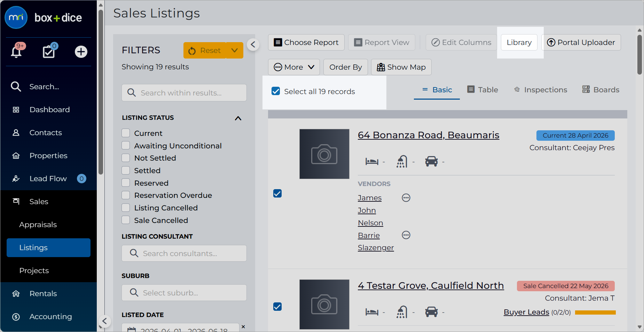Open 64 Bonanza Road photo thumbnail
The height and width of the screenshot is (332, 644).
[x=324, y=154]
